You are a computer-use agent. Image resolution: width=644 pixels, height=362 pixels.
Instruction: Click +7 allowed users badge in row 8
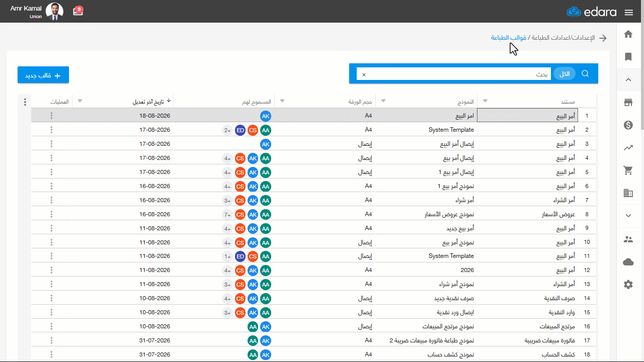click(x=227, y=214)
